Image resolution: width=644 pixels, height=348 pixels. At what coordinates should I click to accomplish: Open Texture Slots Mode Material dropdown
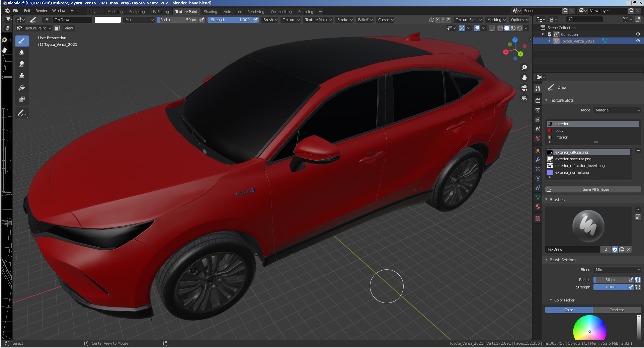617,110
